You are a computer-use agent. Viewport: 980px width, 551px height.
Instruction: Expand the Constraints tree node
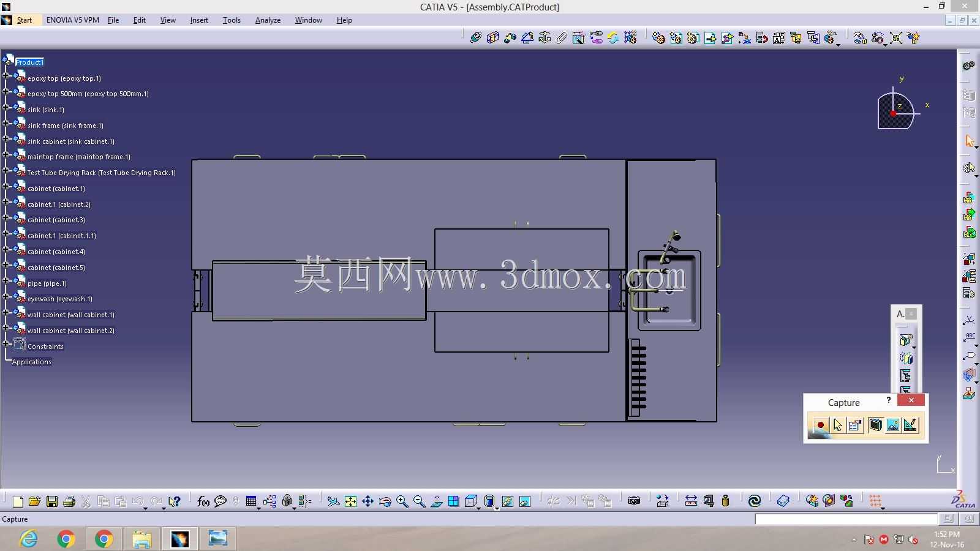coord(6,344)
